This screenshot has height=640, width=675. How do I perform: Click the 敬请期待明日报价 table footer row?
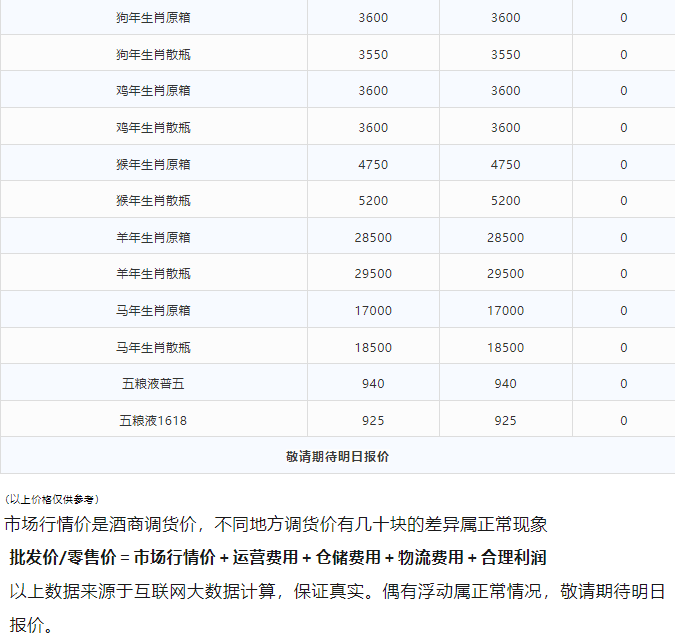coord(338,456)
